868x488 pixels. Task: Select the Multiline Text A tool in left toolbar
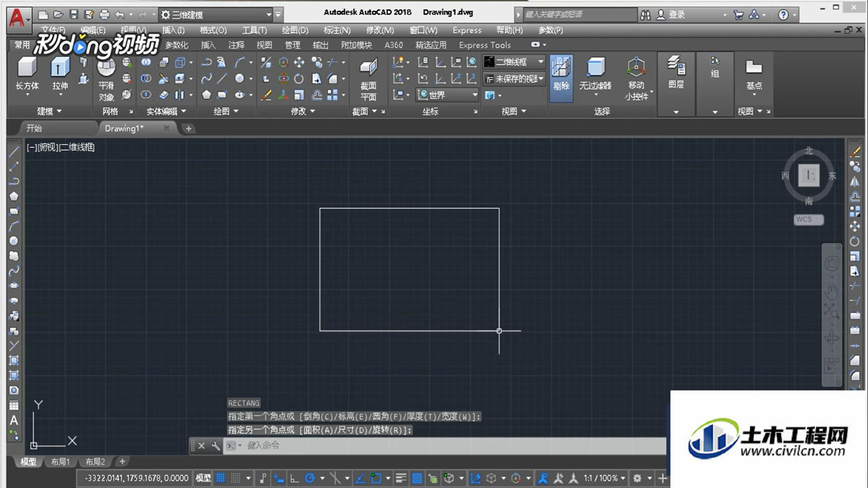[x=14, y=420]
